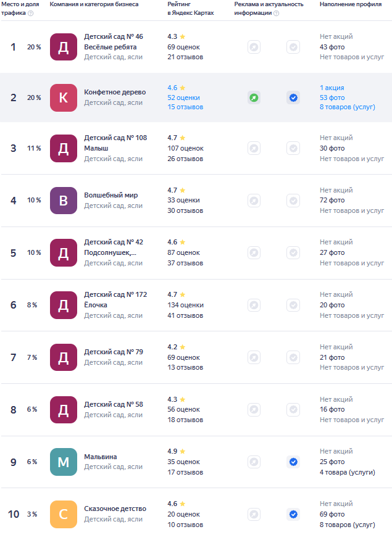Click the grey advertising icon for Волшебный мир
Screen dimensions: 392x540
[x=254, y=201]
